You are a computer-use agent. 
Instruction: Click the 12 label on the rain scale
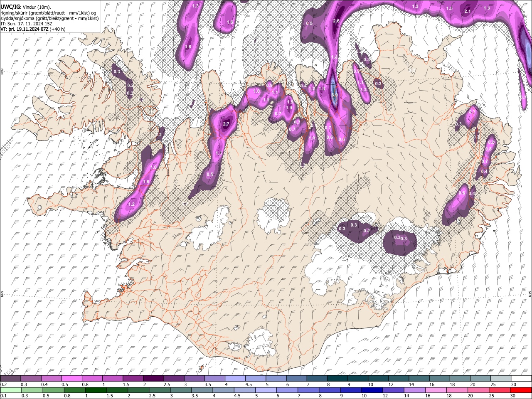pyautogui.click(x=385, y=396)
